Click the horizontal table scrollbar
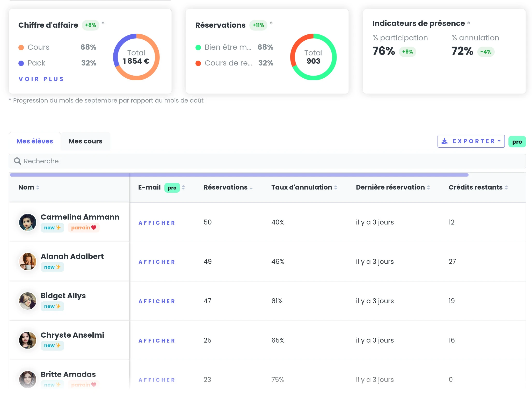Viewport: 532px width, 399px height. tap(239, 175)
